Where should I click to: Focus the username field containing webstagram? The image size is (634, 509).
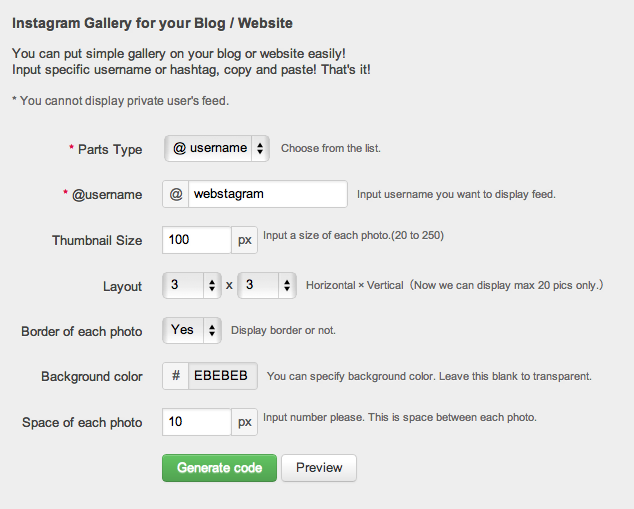click(267, 194)
